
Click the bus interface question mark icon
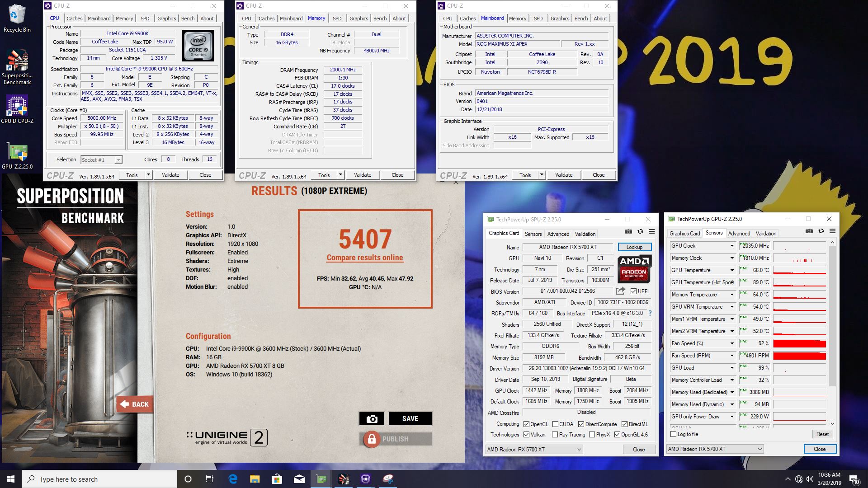(650, 313)
